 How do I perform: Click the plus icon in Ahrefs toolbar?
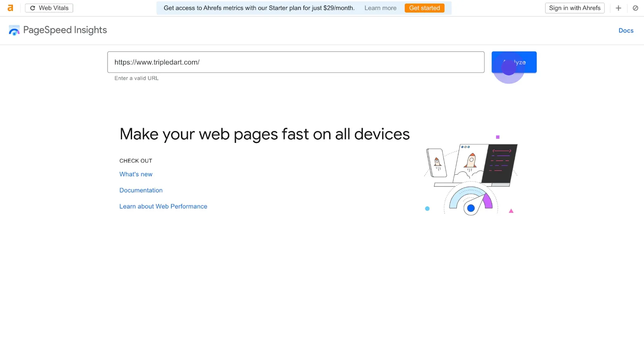619,8
